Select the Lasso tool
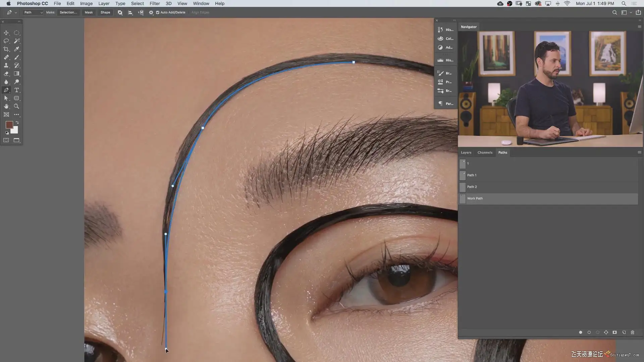This screenshot has width=644, height=362. [6, 41]
